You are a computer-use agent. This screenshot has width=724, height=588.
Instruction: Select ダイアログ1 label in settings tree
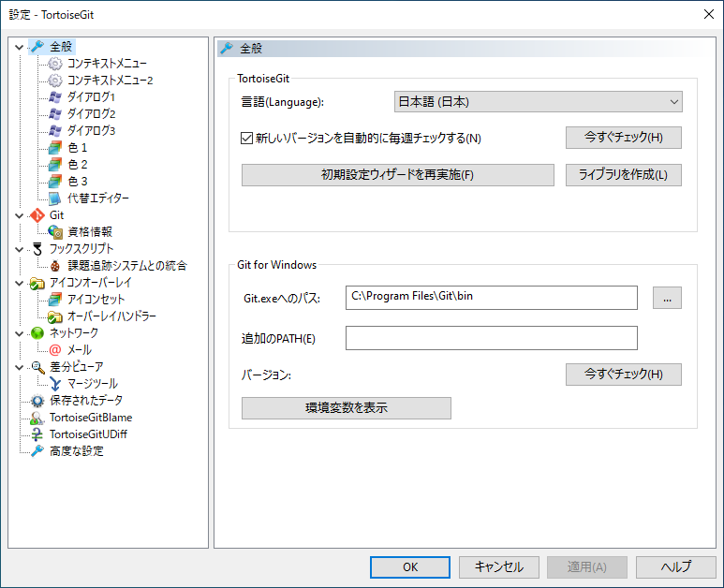pos(91,97)
